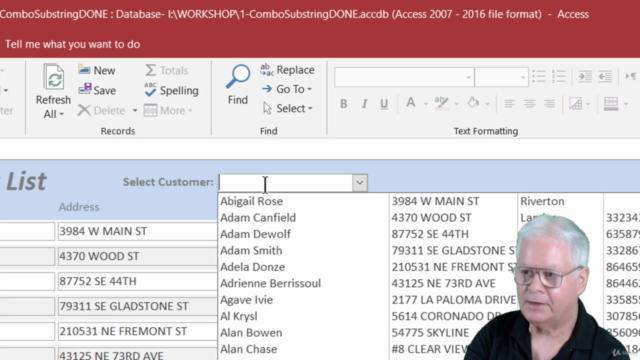This screenshot has height=360, width=640.
Task: Toggle Italic formatting
Action: [364, 104]
